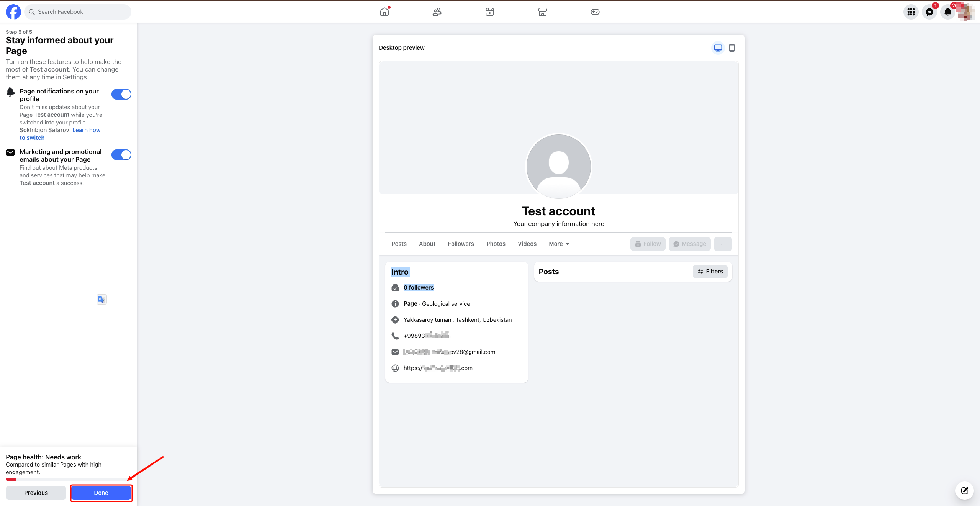Click the phone number starting +99893
This screenshot has width=980, height=506.
[426, 336]
